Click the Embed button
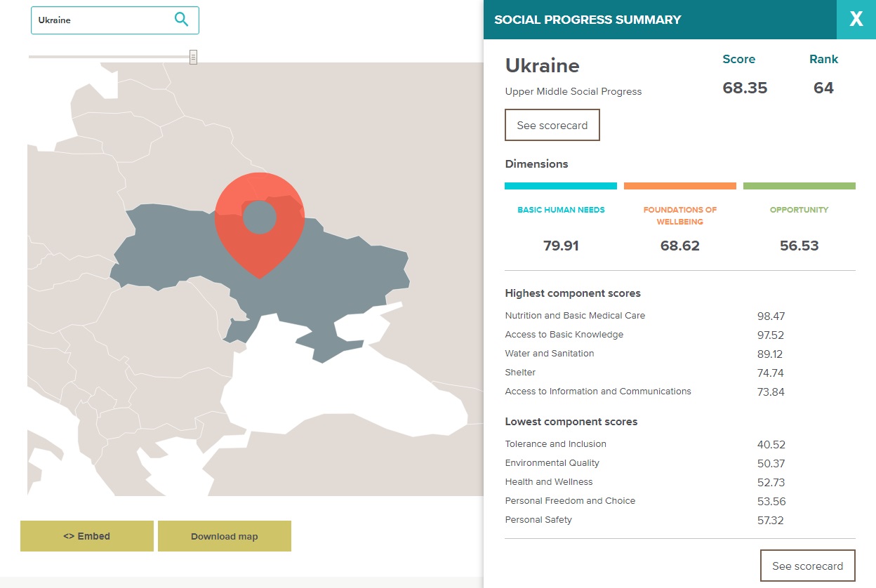The width and height of the screenshot is (876, 588). pos(87,536)
